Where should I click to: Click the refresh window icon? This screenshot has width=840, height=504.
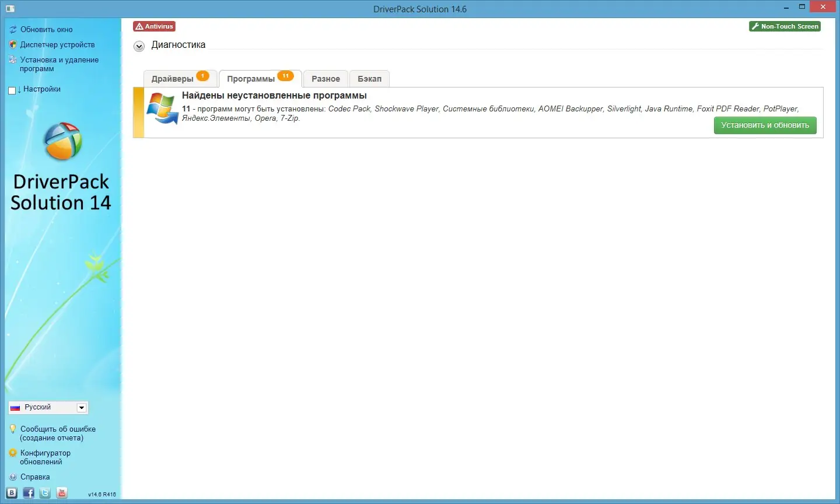13,30
